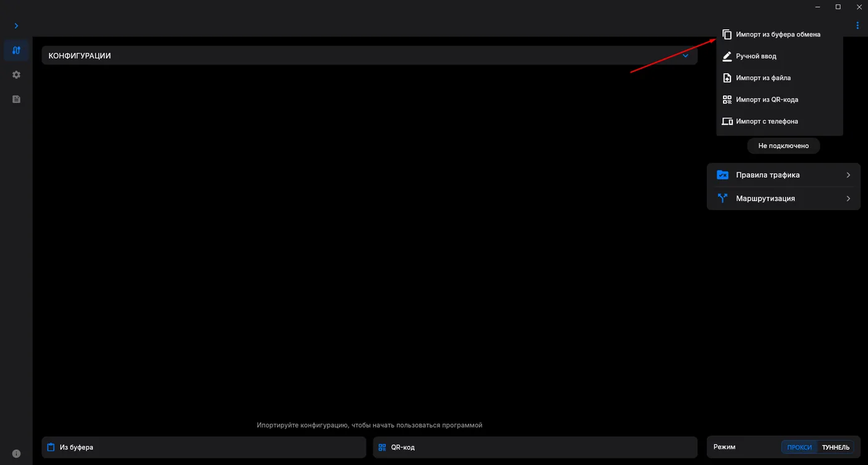Open the logs page icon in the sidebar
Image resolution: width=868 pixels, height=465 pixels.
(16, 99)
